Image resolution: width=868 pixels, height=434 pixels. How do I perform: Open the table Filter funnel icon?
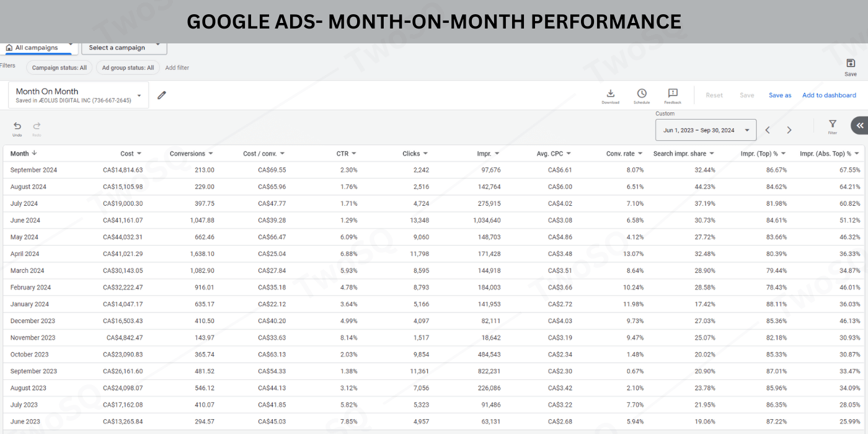(x=833, y=125)
